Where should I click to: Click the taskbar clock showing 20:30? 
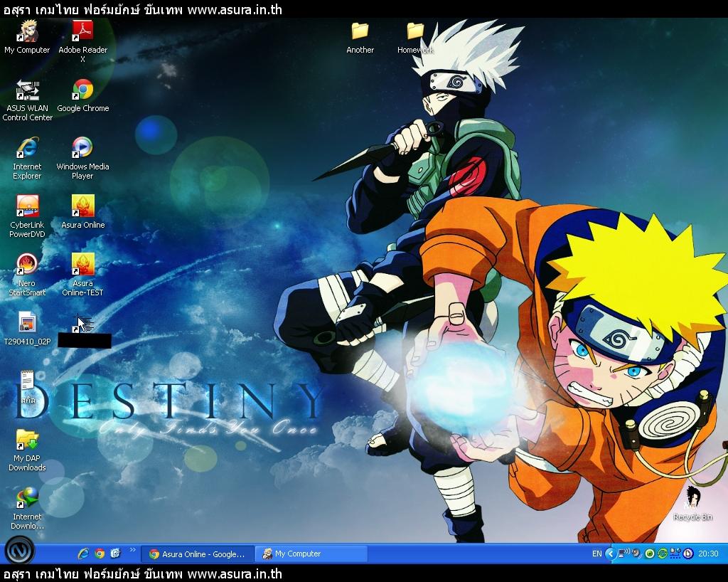708,554
